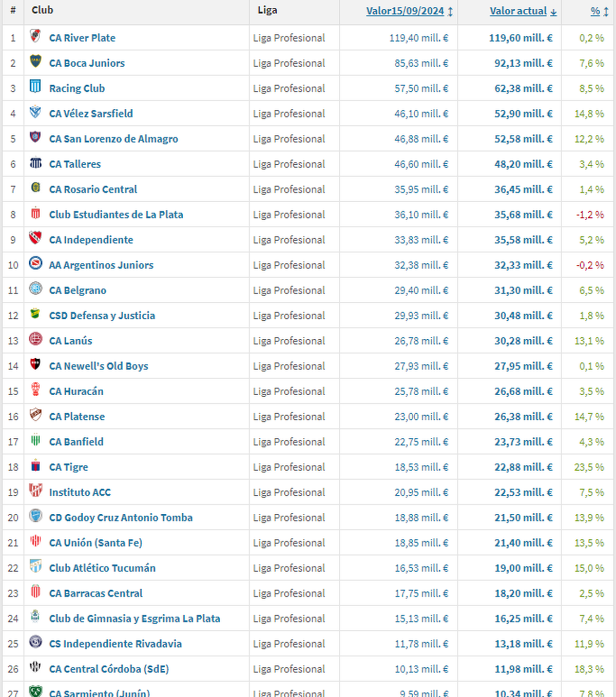Open CSD Defensa y Justicia link

pos(102,316)
